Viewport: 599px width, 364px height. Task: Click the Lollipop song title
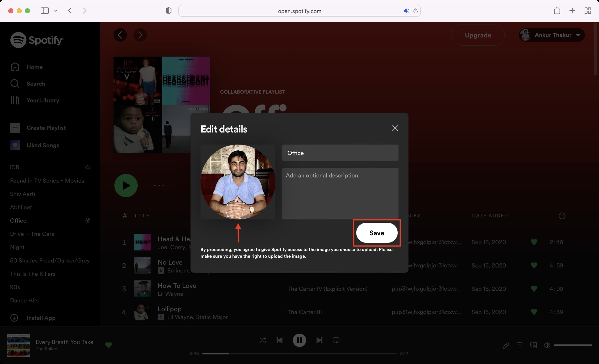(x=170, y=309)
